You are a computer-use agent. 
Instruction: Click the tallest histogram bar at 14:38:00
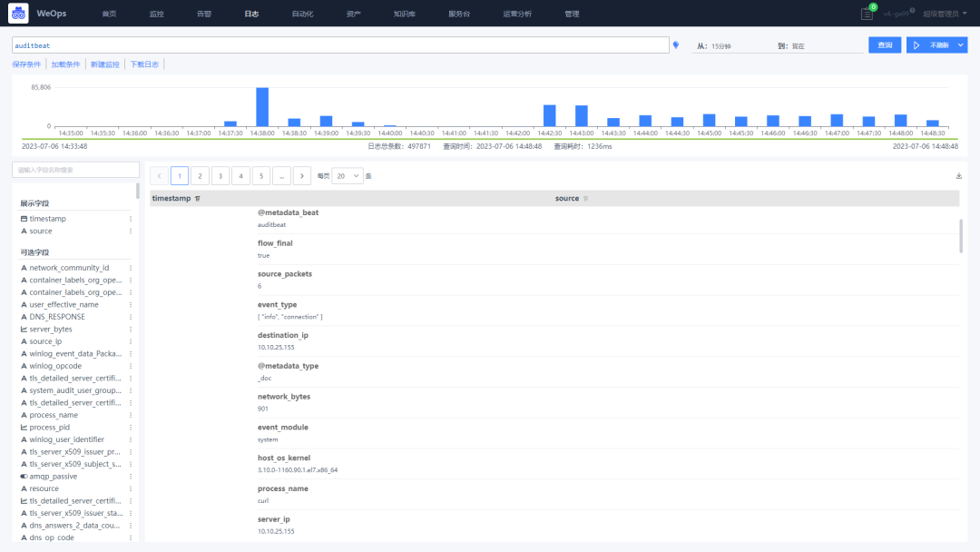pos(262,107)
